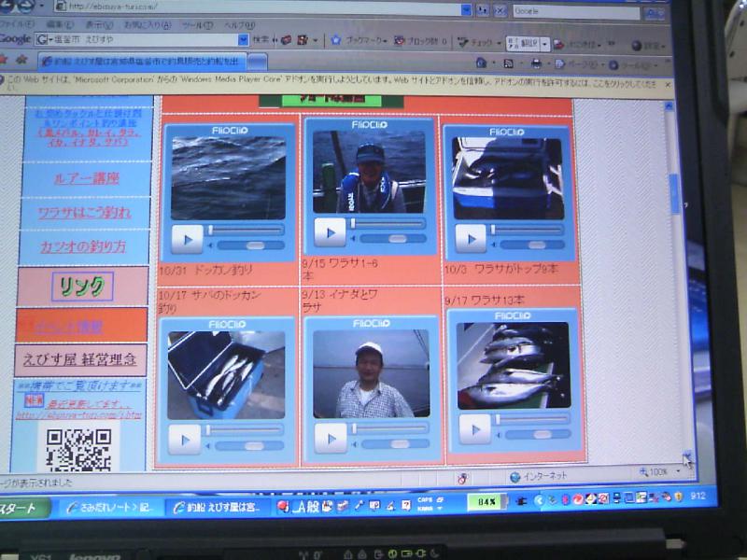Start the 9/17 ワラサ13本 fish video
747x560 pixels.
tap(474, 428)
